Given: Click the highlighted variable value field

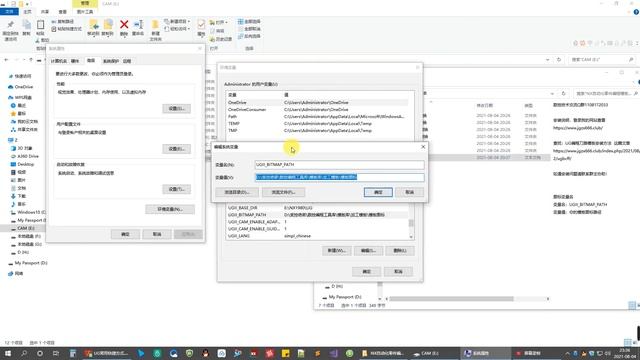Looking at the screenshot, I should (x=340, y=177).
